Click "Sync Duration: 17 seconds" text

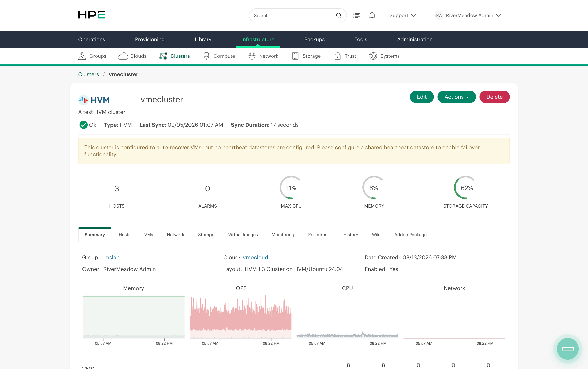pos(265,125)
